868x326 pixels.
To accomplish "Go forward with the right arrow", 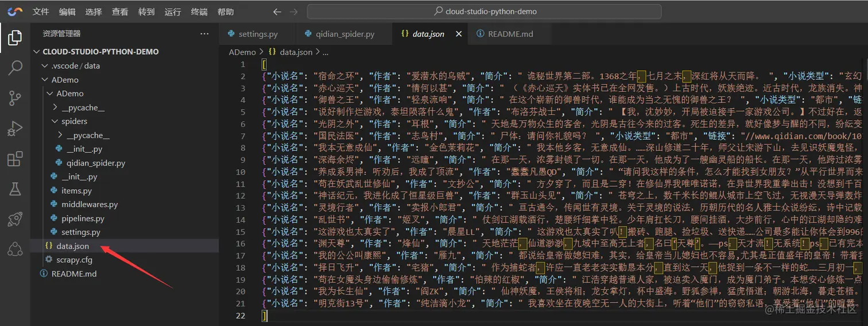I will 294,11.
